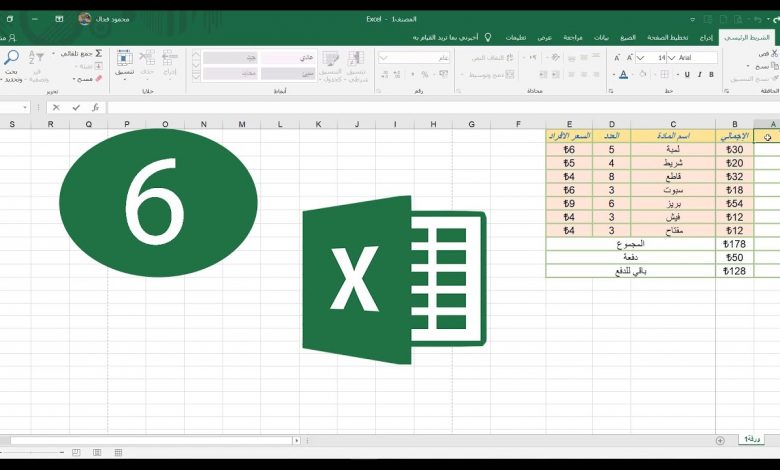Image resolution: width=780 pixels, height=470 pixels.
Task: Open the Review tab (مراجعة)
Action: pos(573,37)
